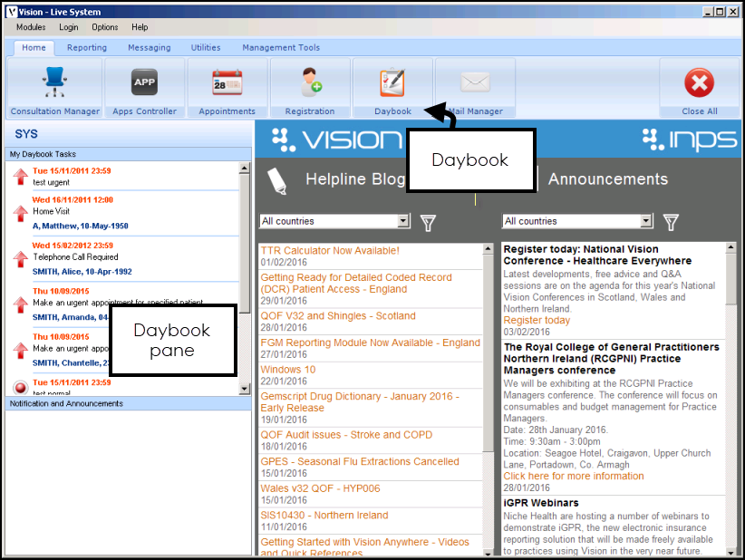
Task: Click urgent arrow beside 'test urgent' task
Action: (21, 176)
